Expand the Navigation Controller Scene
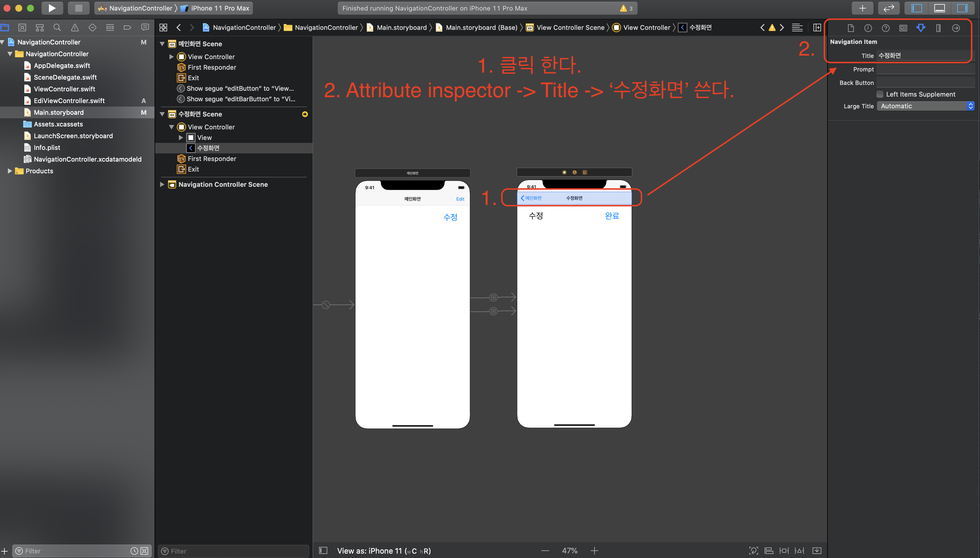Viewport: 980px width, 558px height. pyautogui.click(x=162, y=184)
